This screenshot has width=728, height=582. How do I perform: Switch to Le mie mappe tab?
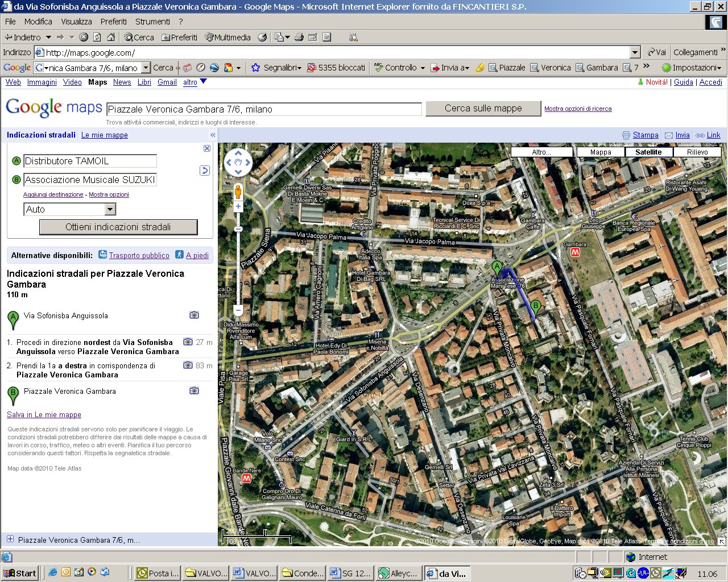pyautogui.click(x=105, y=135)
